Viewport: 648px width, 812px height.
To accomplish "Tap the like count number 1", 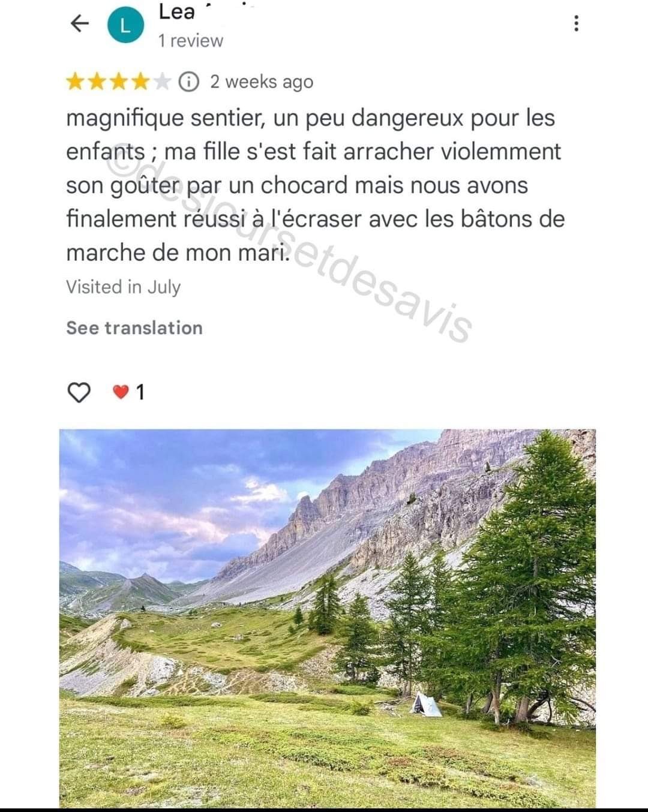I will point(140,392).
